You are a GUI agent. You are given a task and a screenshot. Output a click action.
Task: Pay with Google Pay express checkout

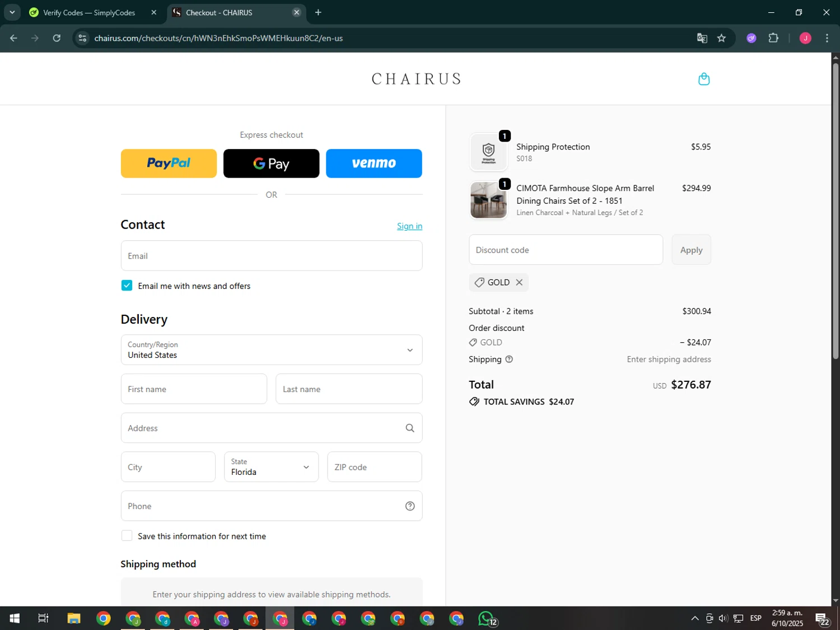[271, 164]
